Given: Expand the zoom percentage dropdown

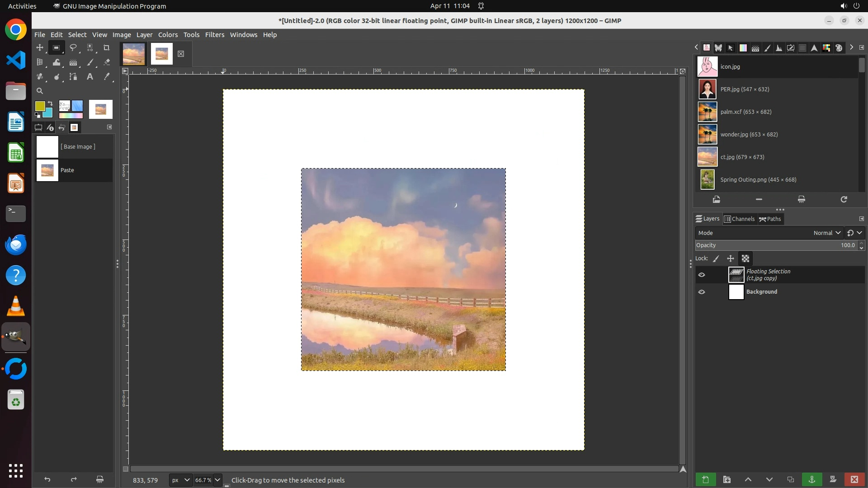Looking at the screenshot, I should click(x=217, y=480).
